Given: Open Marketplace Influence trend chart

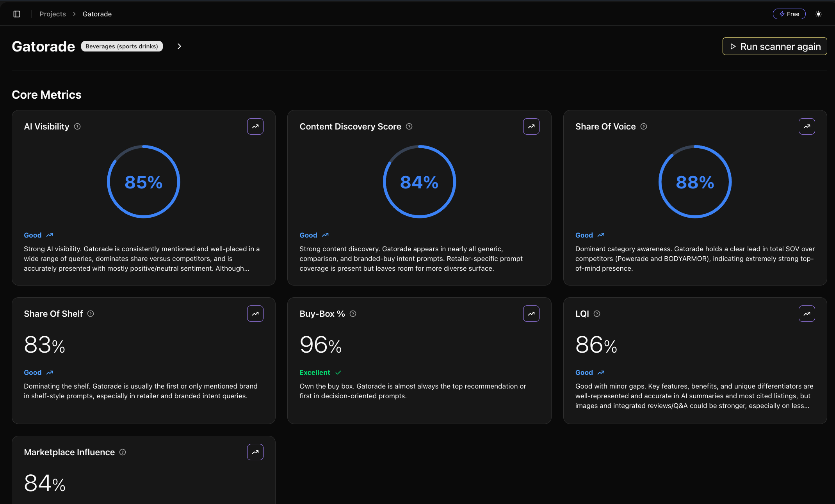Looking at the screenshot, I should 255,452.
